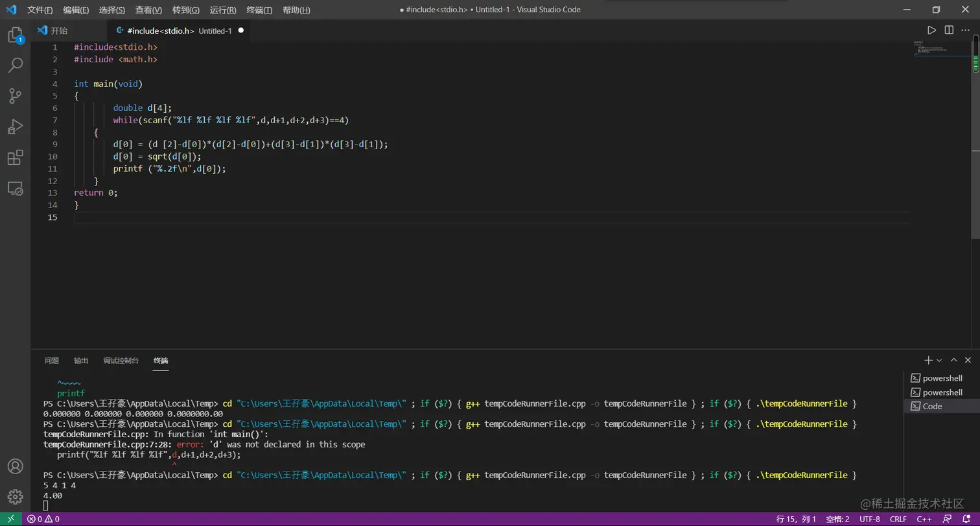This screenshot has height=526, width=980.
Task: Open the Remote Explorer icon
Action: [x=15, y=189]
